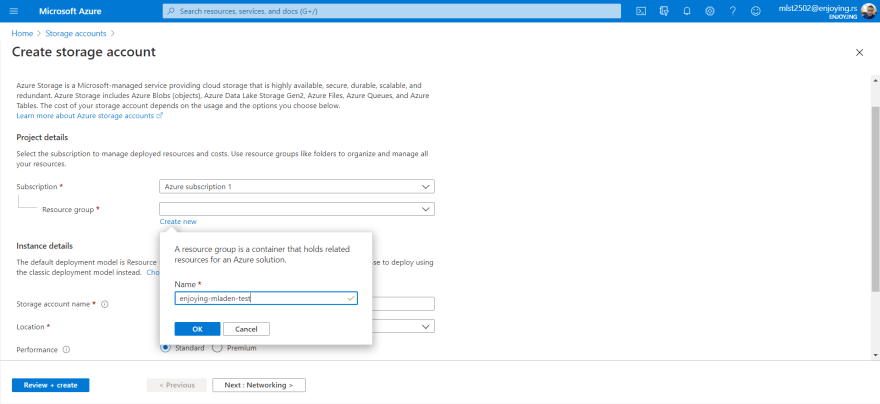Image resolution: width=880 pixels, height=404 pixels.
Task: Focus the Search resources, services, and docs box
Action: pyautogui.click(x=392, y=11)
